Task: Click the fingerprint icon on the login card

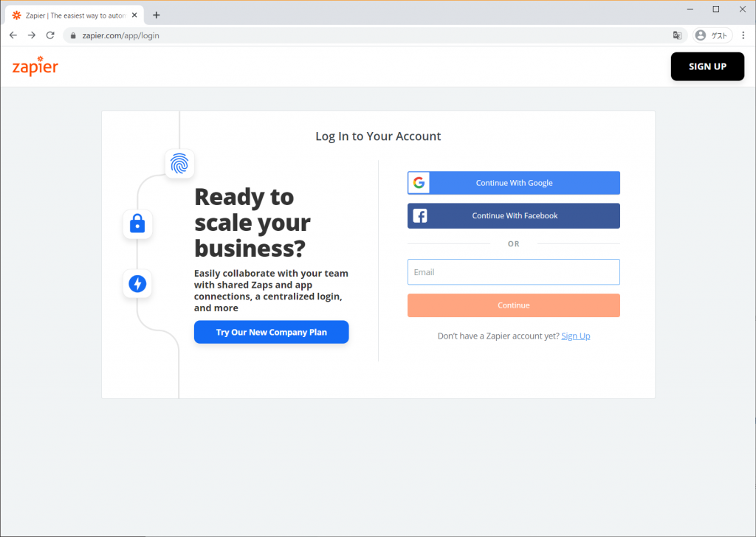Action: point(179,164)
